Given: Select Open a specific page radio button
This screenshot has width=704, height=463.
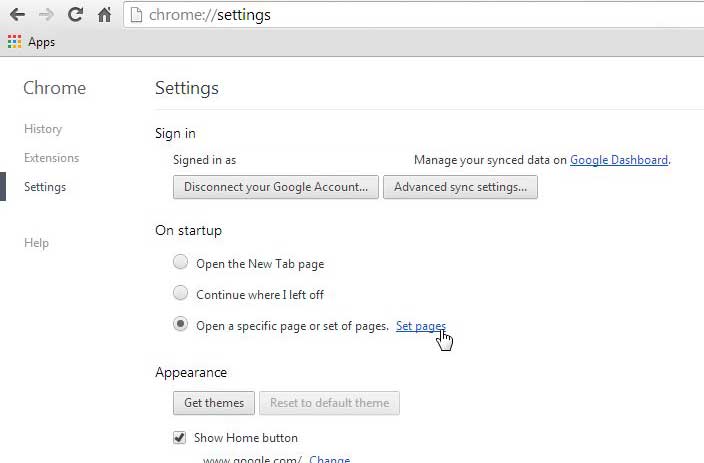Looking at the screenshot, I should click(x=180, y=324).
